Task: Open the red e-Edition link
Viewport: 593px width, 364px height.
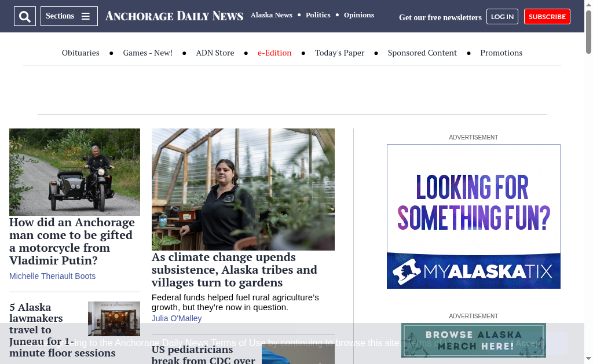Action: [274, 53]
